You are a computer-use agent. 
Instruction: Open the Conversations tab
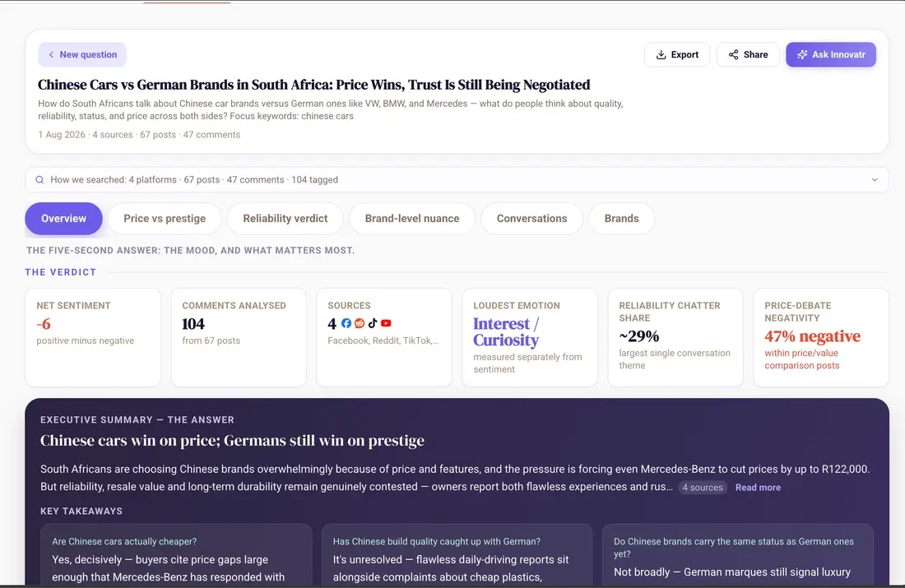(531, 218)
